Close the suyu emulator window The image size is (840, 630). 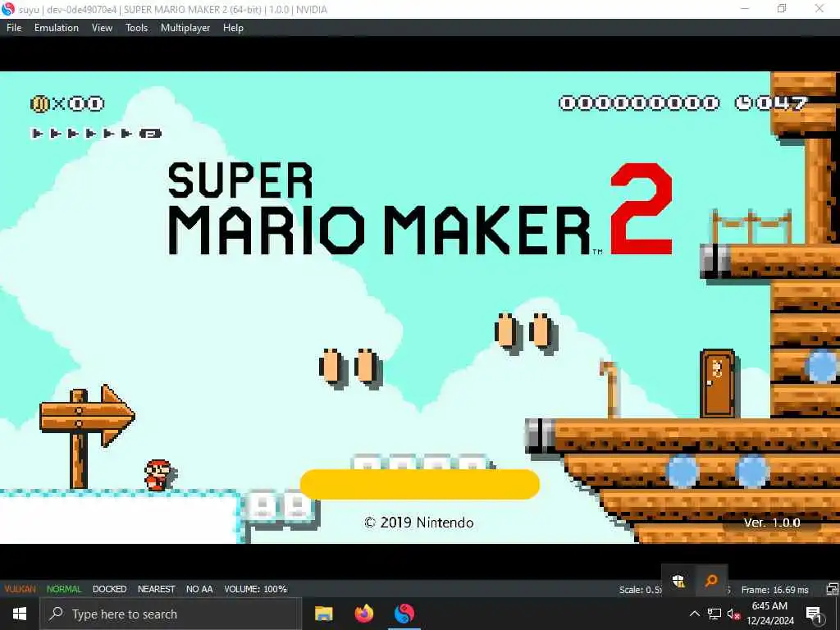click(819, 8)
